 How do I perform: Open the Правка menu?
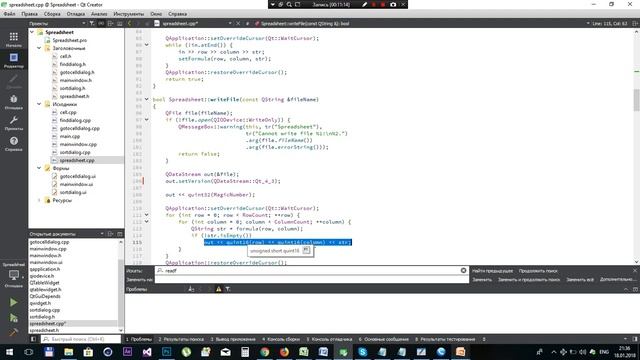click(x=29, y=14)
